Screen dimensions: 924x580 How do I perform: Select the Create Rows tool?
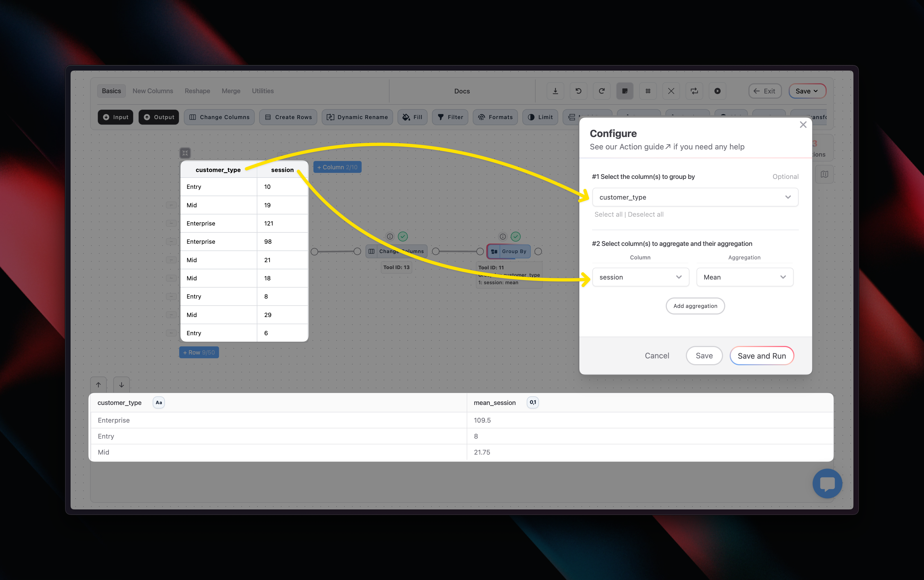pos(288,117)
